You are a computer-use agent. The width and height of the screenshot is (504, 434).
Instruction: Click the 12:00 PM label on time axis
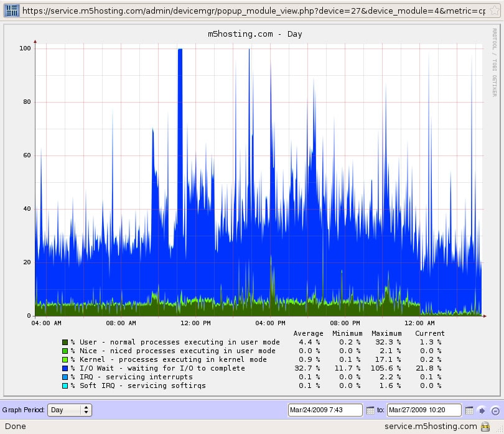pos(195,323)
